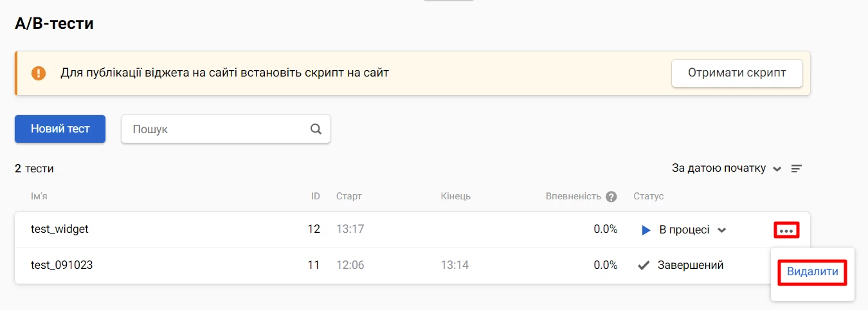
Task: Select Видалити from the context menu
Action: 813,272
